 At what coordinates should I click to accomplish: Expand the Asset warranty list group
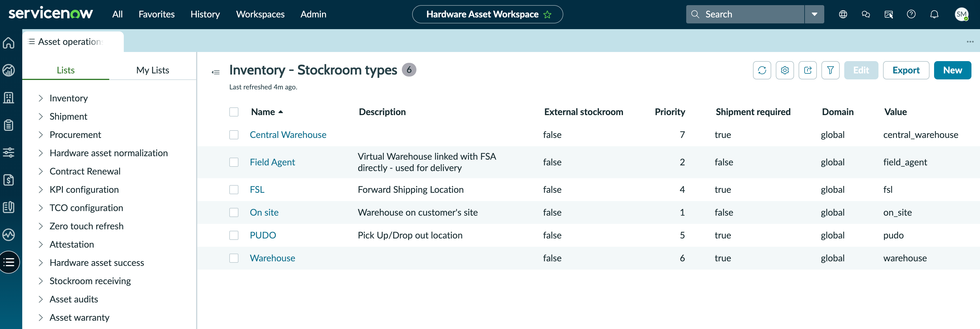click(41, 318)
